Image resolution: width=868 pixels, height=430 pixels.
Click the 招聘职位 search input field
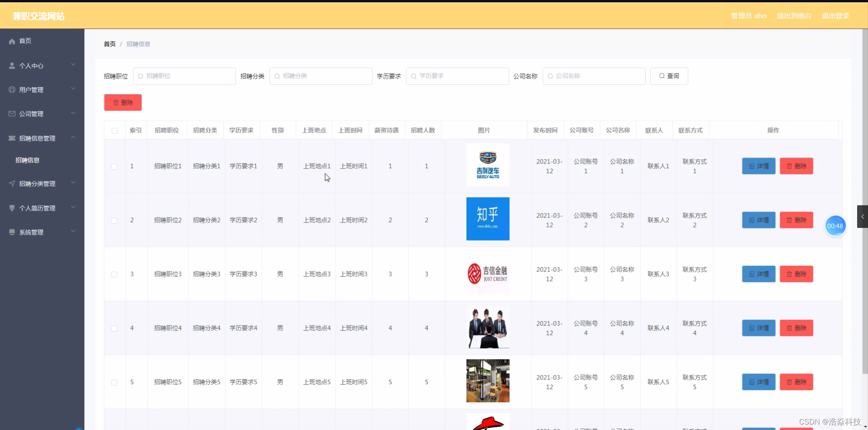pos(184,76)
